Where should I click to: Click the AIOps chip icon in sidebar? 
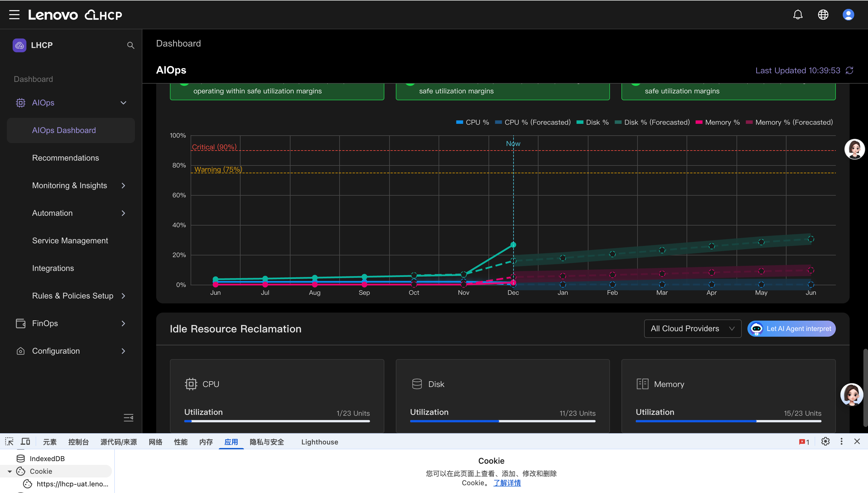coord(21,103)
